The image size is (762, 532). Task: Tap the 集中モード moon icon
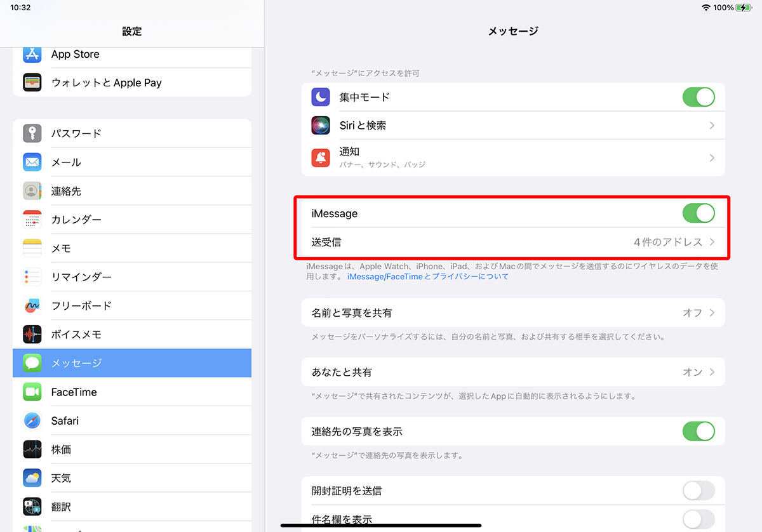(321, 97)
